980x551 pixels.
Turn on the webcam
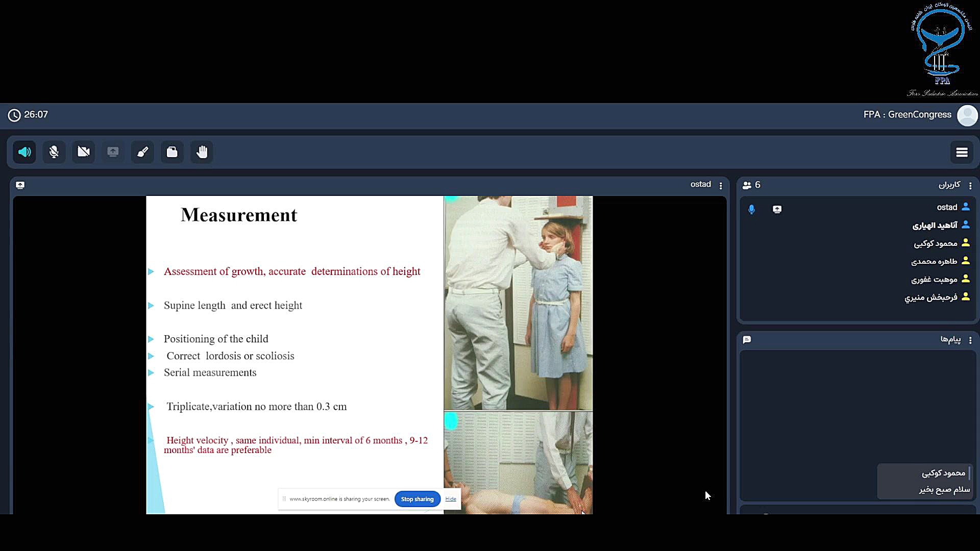[84, 152]
